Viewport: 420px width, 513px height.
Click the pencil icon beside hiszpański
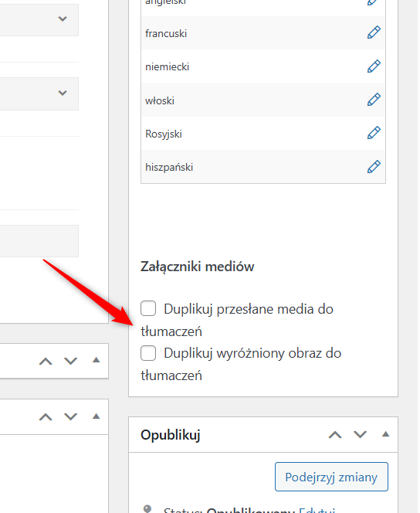coord(374,167)
